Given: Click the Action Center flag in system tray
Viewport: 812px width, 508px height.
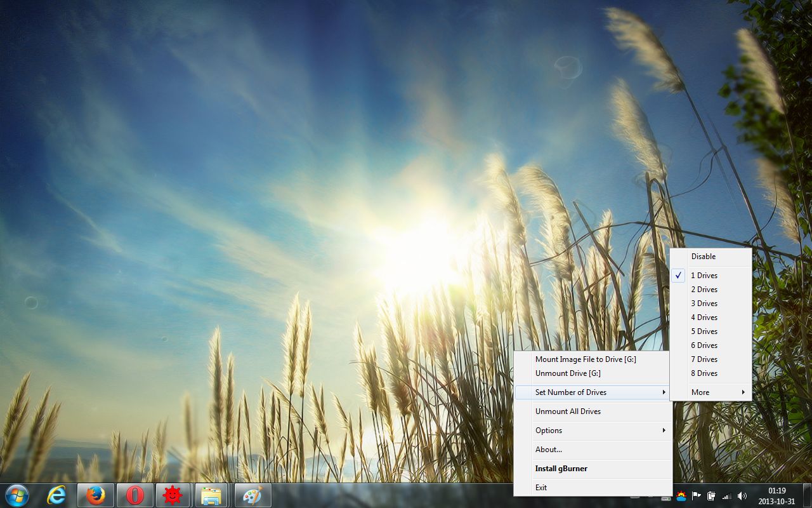Looking at the screenshot, I should [696, 497].
